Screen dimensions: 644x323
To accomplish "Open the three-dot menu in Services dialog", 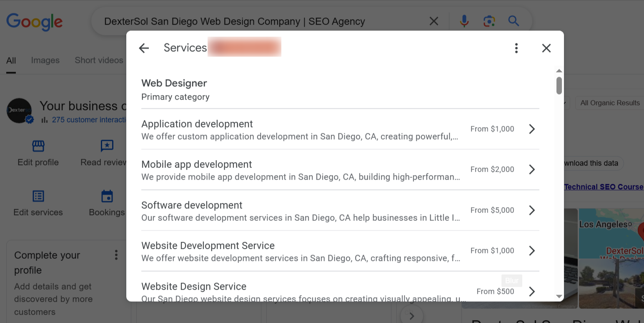I will [516, 48].
